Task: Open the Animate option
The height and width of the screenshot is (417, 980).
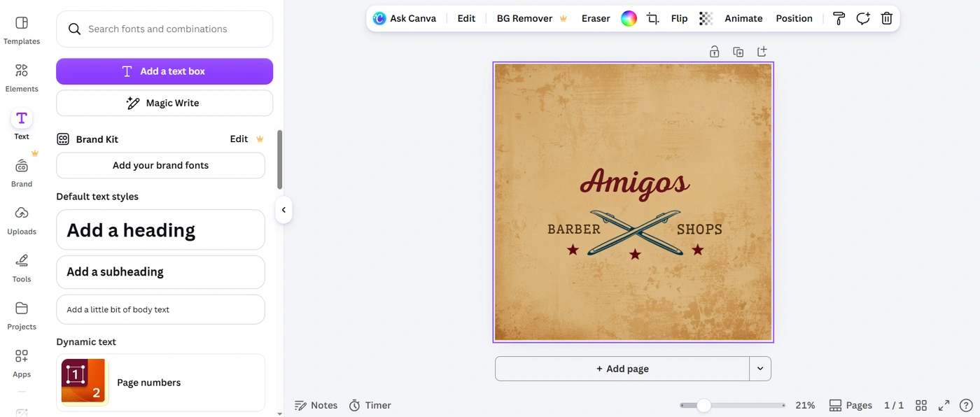Action: coord(743,19)
